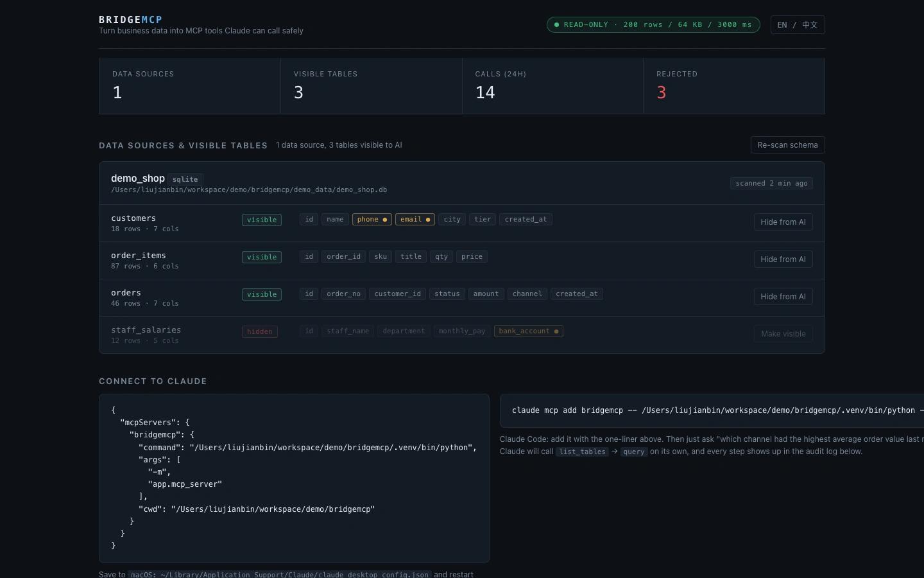Click the claude mcp add command box

712,410
